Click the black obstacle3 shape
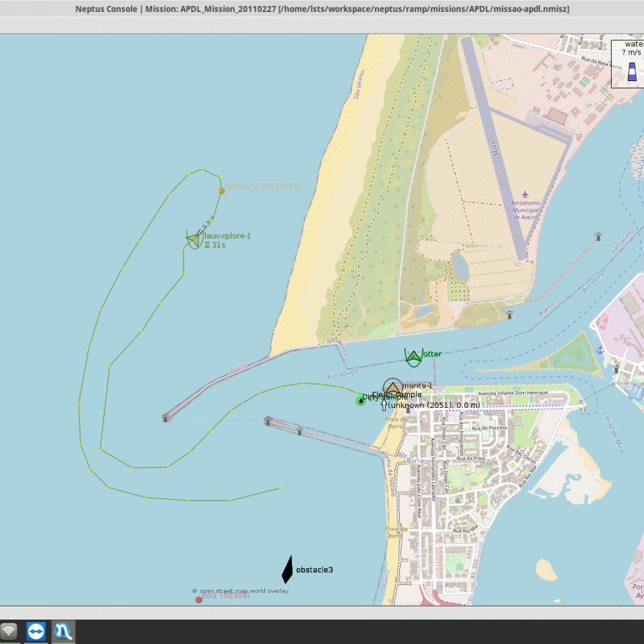The image size is (644, 644). tap(287, 570)
